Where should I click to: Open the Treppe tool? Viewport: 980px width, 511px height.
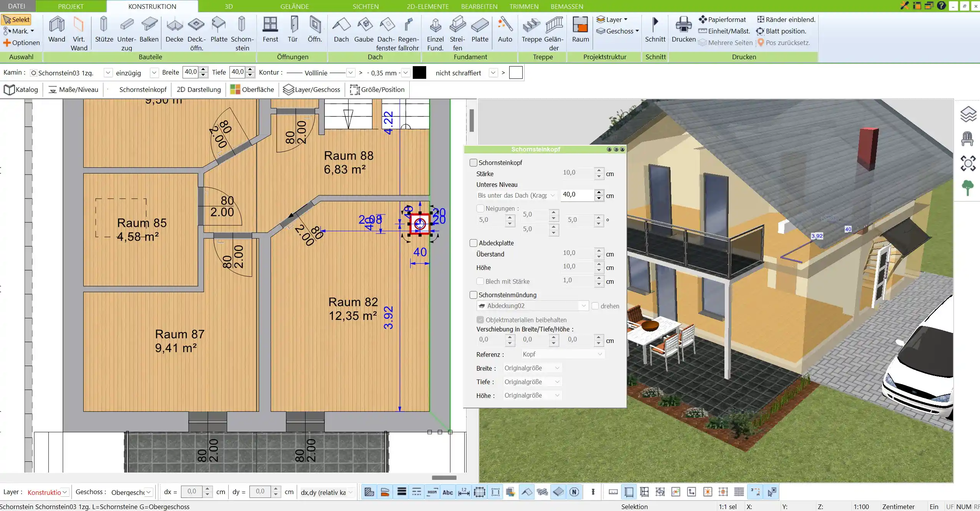click(x=531, y=31)
